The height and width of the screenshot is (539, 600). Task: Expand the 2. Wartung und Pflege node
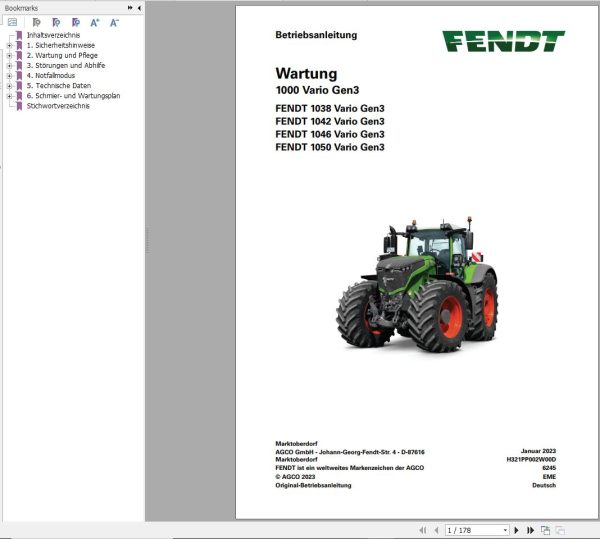point(10,55)
